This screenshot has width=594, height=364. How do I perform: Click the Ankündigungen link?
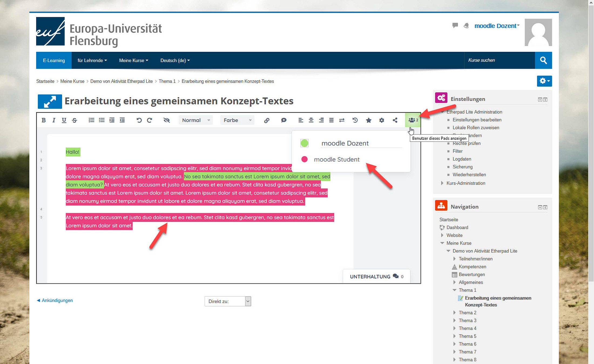click(57, 301)
